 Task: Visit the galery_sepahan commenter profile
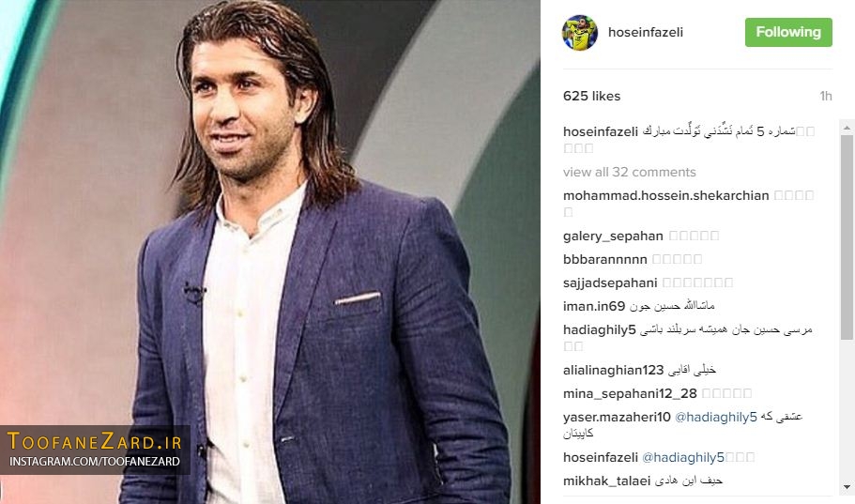click(x=613, y=236)
